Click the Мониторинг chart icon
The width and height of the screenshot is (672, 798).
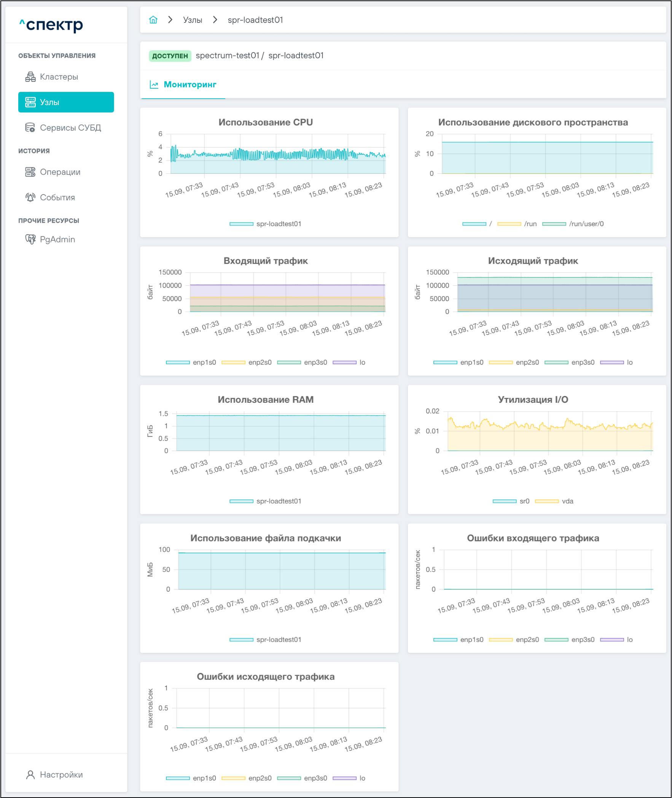[x=154, y=85]
